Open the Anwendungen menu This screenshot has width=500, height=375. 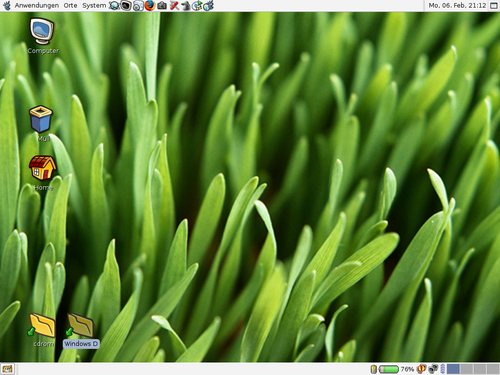(x=37, y=5)
